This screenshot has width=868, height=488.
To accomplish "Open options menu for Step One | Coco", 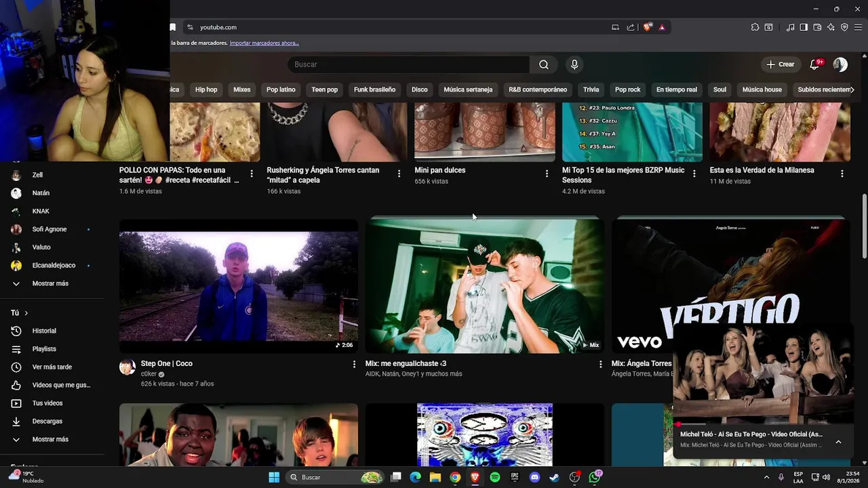I will coord(354,365).
